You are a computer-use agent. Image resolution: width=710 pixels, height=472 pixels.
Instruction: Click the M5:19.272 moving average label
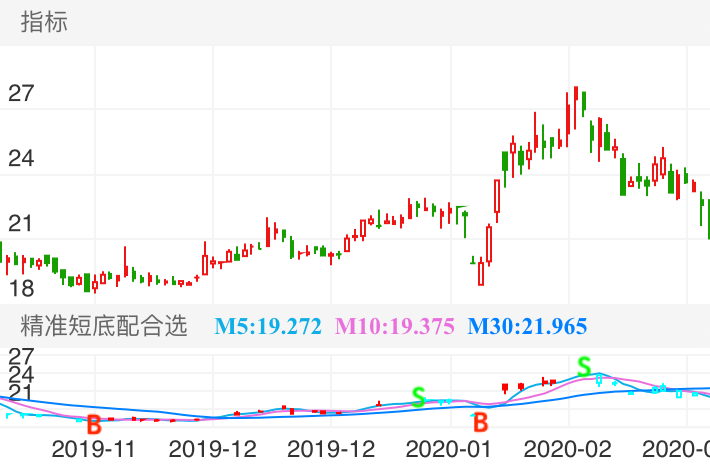tap(269, 326)
